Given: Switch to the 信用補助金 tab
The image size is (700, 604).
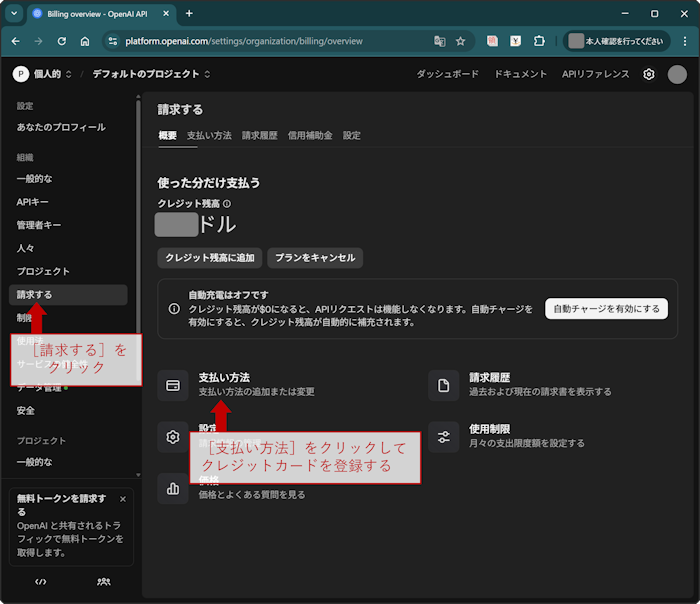Looking at the screenshot, I should pyautogui.click(x=310, y=135).
